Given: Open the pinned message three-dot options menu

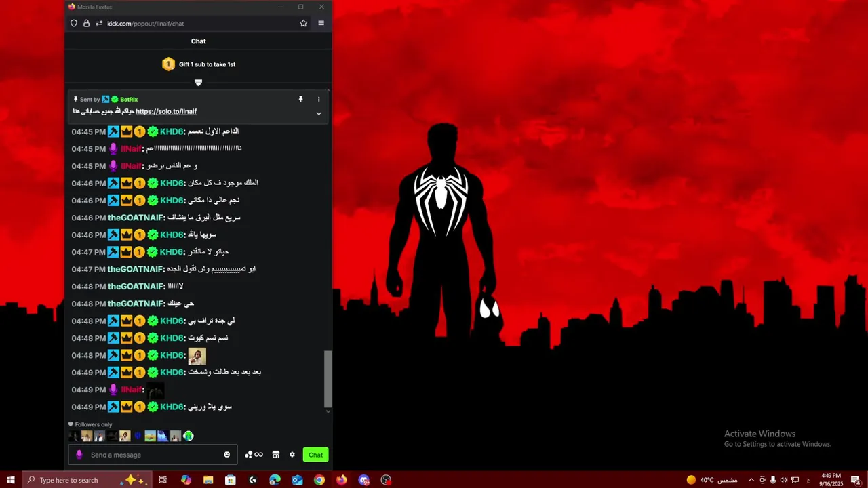Looking at the screenshot, I should tap(319, 99).
